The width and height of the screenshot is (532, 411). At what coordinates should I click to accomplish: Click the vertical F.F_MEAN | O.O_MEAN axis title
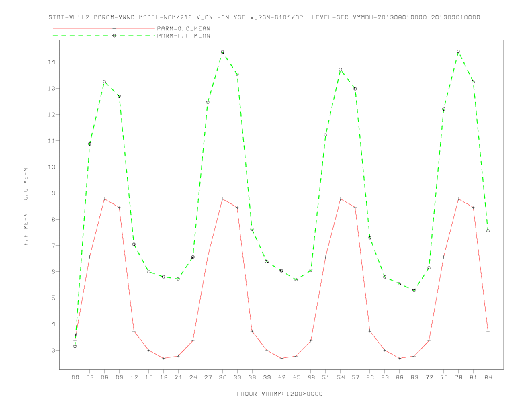[x=26, y=207]
